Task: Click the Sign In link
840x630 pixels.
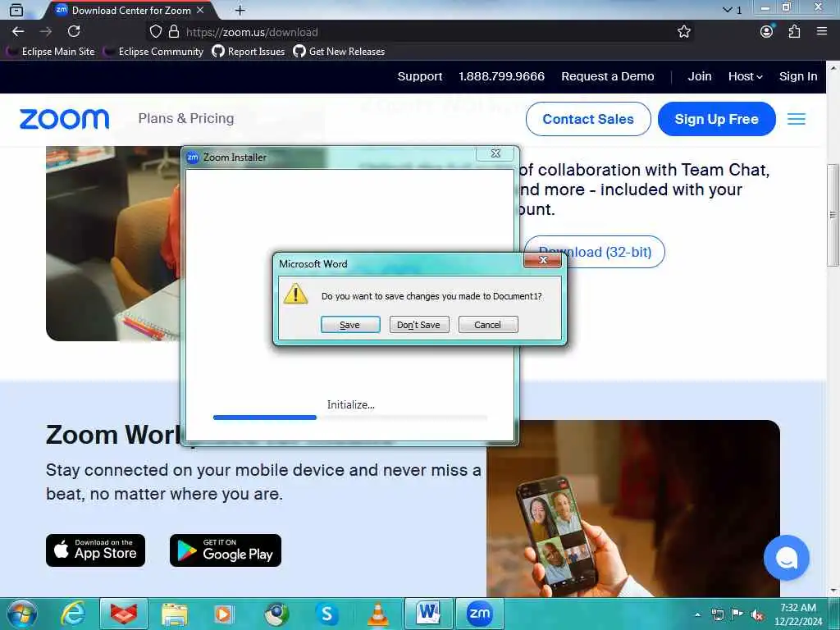Action: point(798,76)
